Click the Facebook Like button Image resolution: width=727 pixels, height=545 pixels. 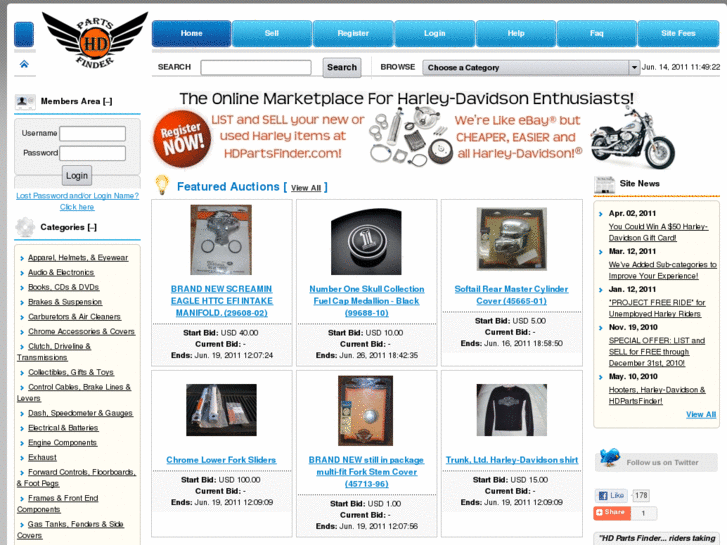(x=611, y=495)
